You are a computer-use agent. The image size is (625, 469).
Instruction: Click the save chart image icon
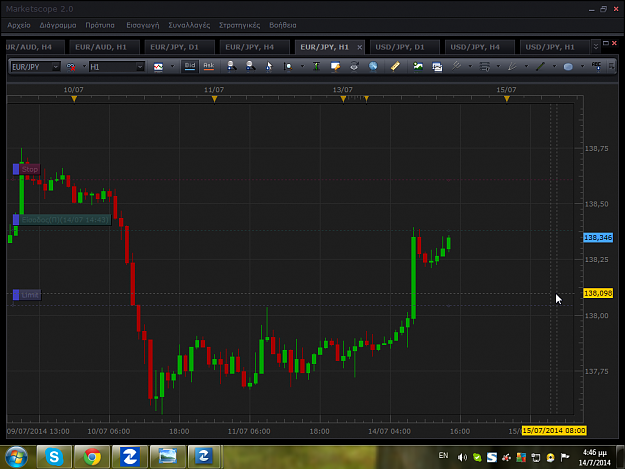[x=418, y=66]
